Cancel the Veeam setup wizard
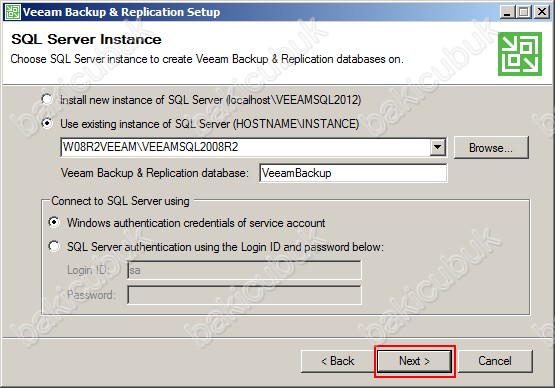This screenshot has width=555, height=388. (495, 361)
